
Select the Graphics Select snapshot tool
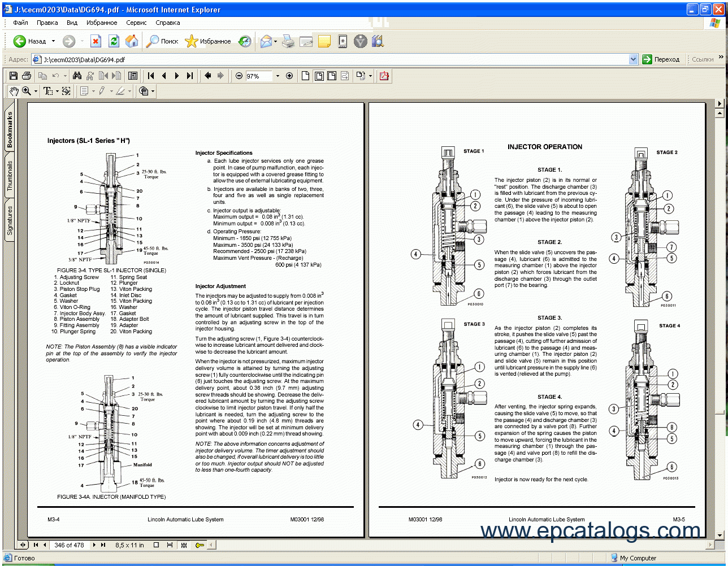click(x=66, y=91)
